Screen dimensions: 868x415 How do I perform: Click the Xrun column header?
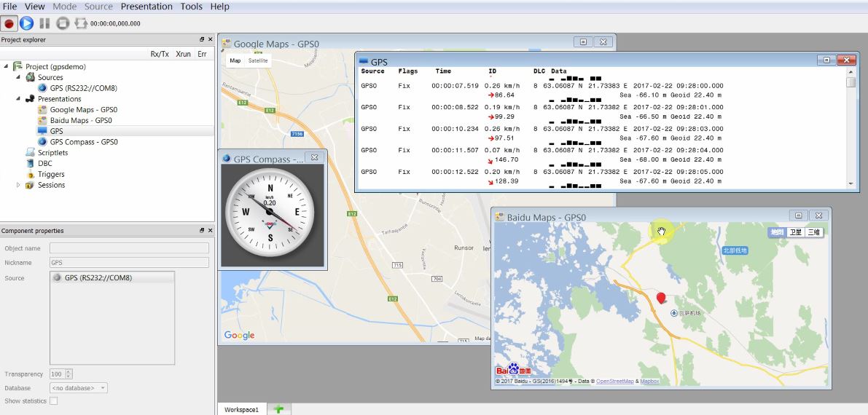coord(183,54)
